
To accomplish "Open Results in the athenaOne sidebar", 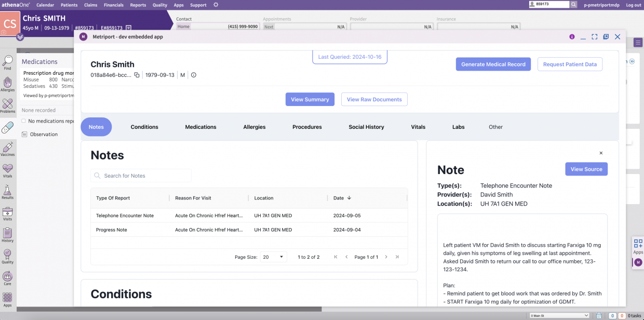I will coord(7,192).
